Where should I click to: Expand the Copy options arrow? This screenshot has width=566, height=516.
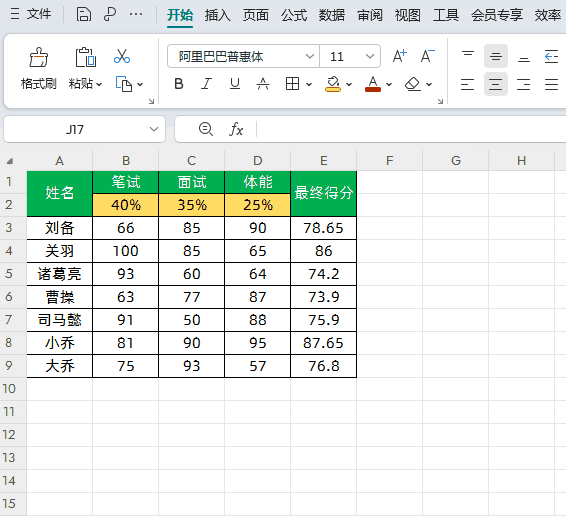click(x=140, y=84)
